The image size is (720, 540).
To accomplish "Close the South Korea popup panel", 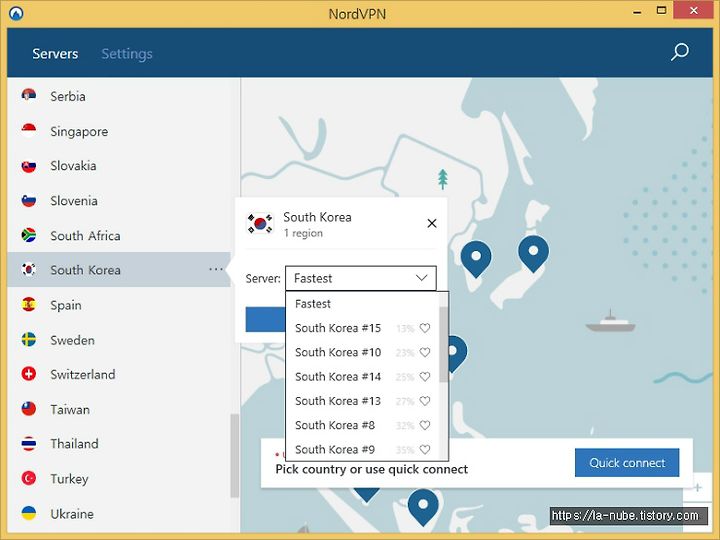I will 432,223.
